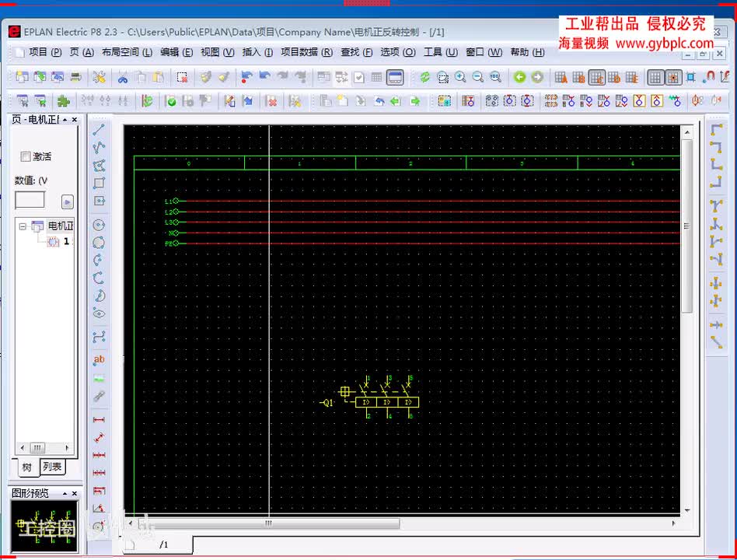Toggle the grid display button
Image resolution: width=737 pixels, height=560 pixels.
tap(655, 77)
